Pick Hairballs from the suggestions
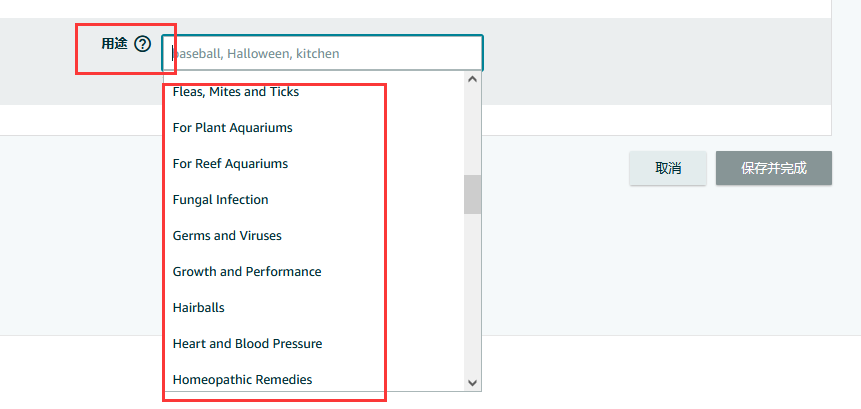Image resolution: width=861 pixels, height=409 pixels. coord(198,308)
